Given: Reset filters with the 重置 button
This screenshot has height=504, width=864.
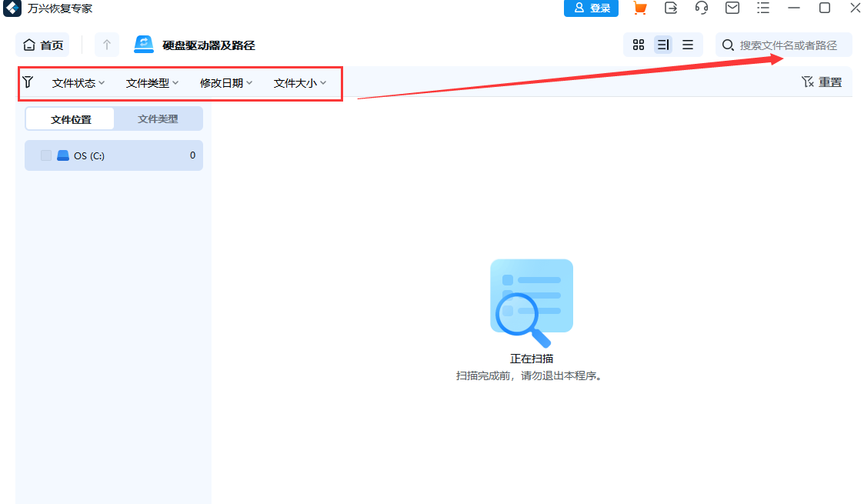Looking at the screenshot, I should pyautogui.click(x=822, y=82).
